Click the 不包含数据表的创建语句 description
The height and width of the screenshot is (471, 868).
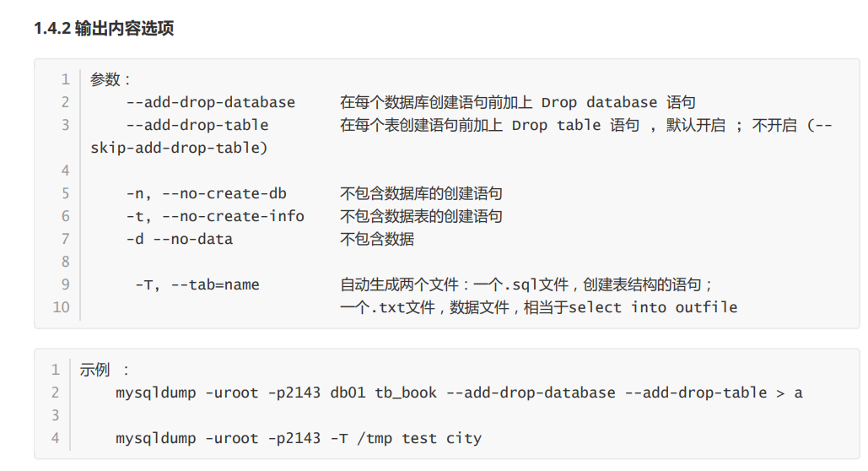[420, 216]
